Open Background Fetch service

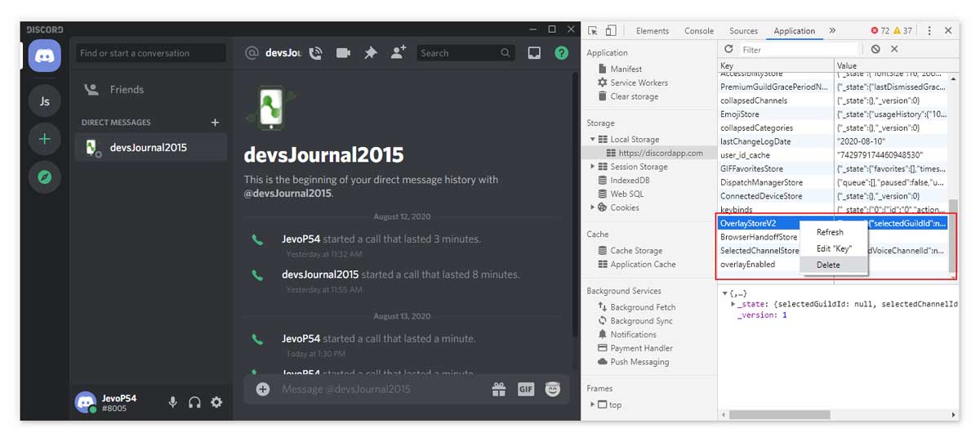[644, 307]
